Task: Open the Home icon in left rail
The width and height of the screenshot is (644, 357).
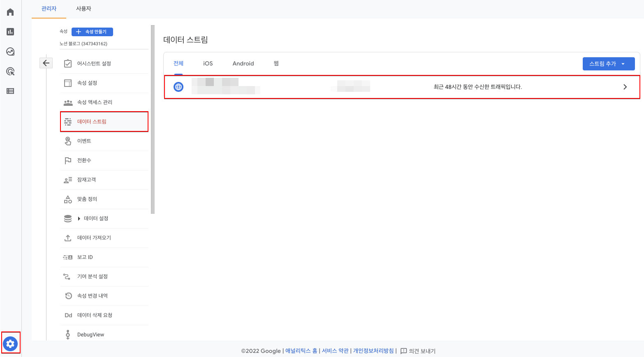Action: [10, 12]
